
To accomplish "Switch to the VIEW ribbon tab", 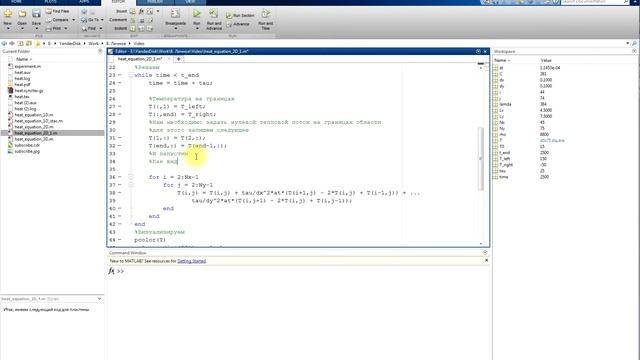I will [190, 2].
